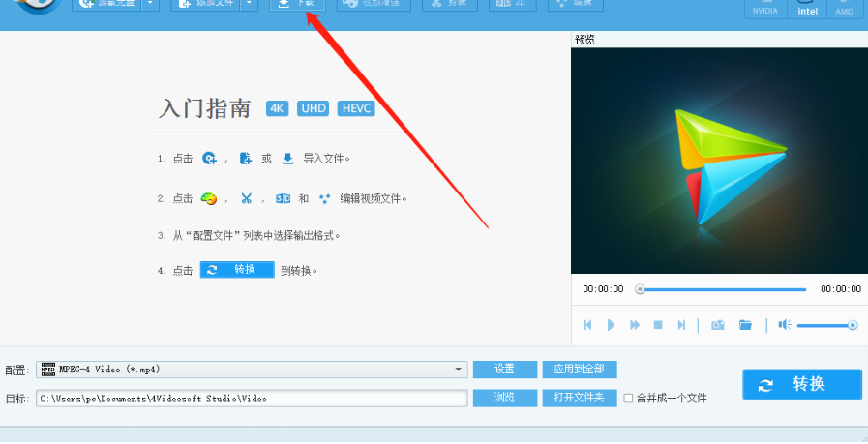
Task: Expand the add file dropdown arrow
Action: point(249,5)
